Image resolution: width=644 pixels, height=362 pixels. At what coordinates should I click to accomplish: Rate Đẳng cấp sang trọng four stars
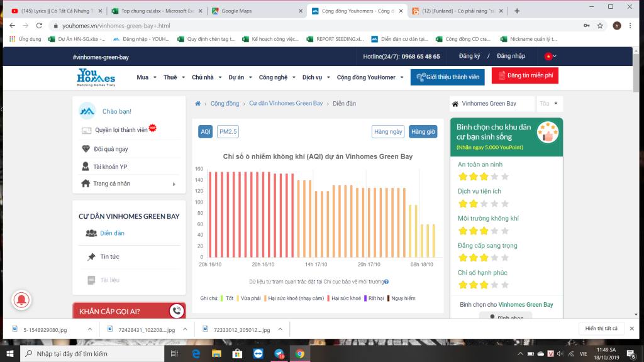coord(494,258)
